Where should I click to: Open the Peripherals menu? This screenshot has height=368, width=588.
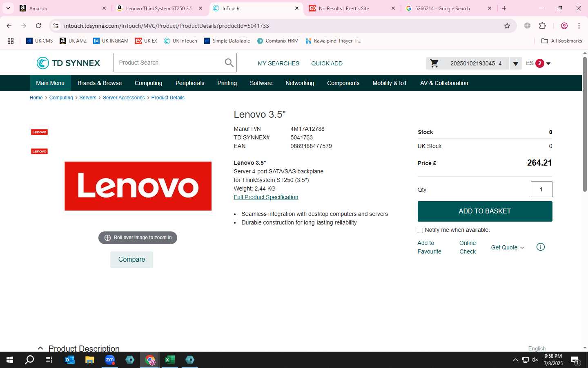[190, 83]
